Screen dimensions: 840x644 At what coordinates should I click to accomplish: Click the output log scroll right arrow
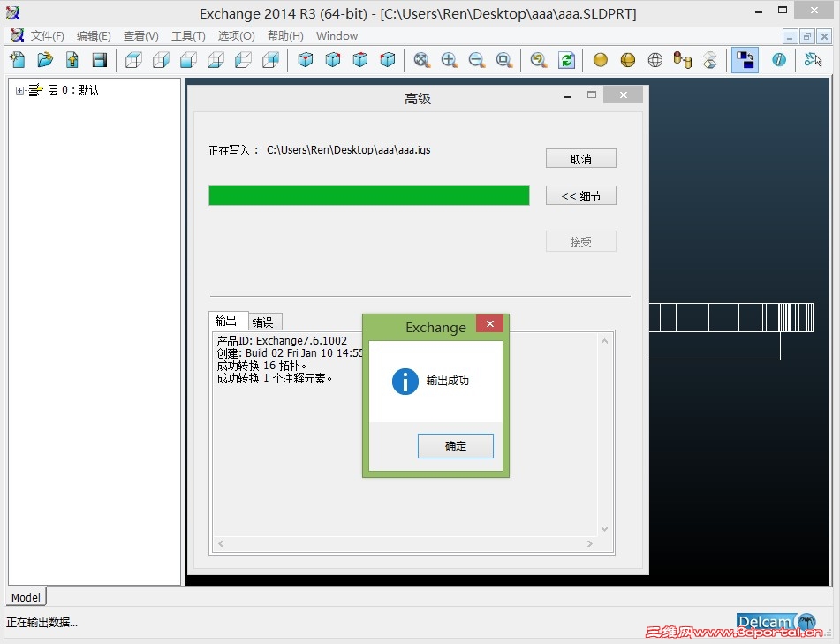pyautogui.click(x=590, y=543)
